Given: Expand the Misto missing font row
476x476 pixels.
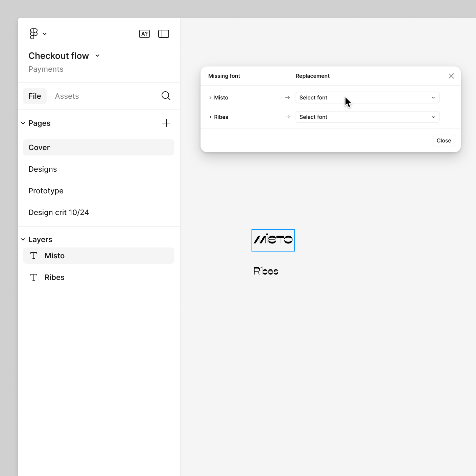Looking at the screenshot, I should [210, 97].
